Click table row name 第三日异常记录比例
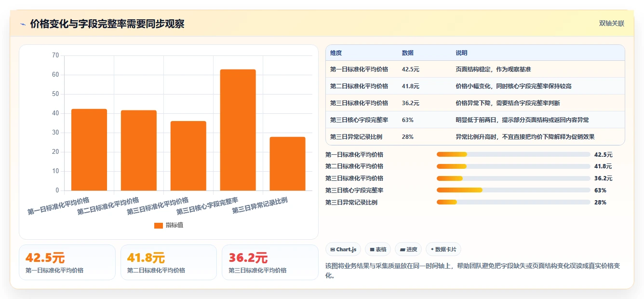The image size is (644, 299). 356,137
